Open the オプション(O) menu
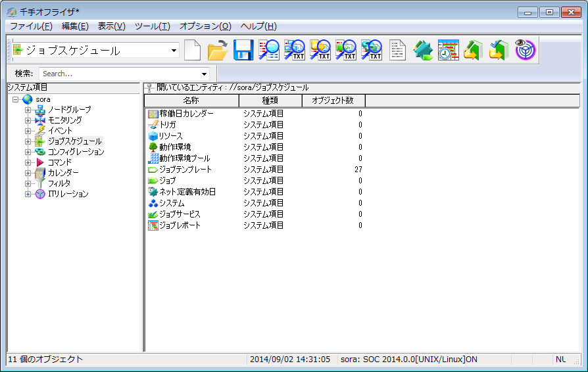Image resolution: width=588 pixels, height=372 pixels. point(205,26)
